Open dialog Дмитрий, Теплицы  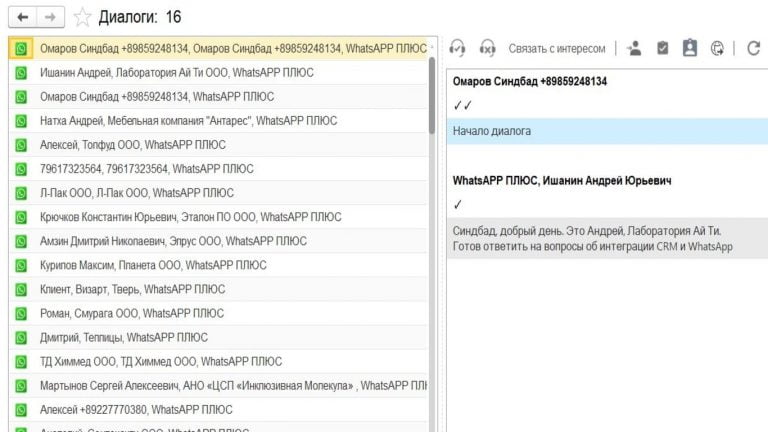click(218, 337)
